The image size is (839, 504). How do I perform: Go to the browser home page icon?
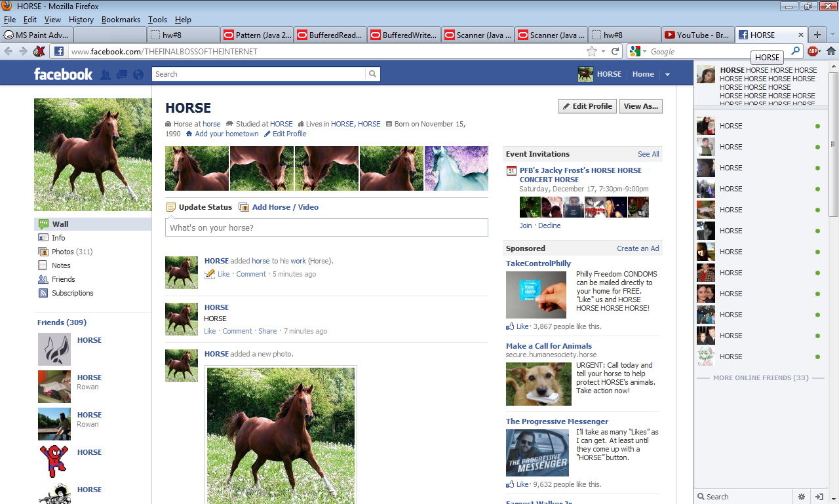831,51
